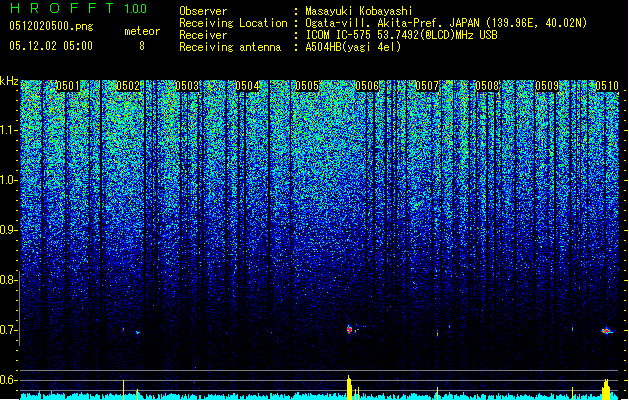Select the file name 0512020500.png
The width and height of the screenshot is (629, 400).
click(51, 26)
